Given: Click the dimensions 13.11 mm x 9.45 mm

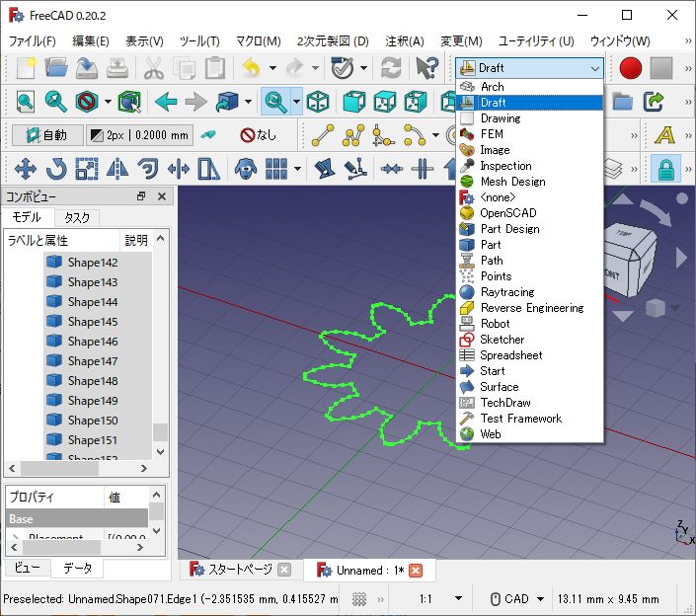Looking at the screenshot, I should point(608,599).
